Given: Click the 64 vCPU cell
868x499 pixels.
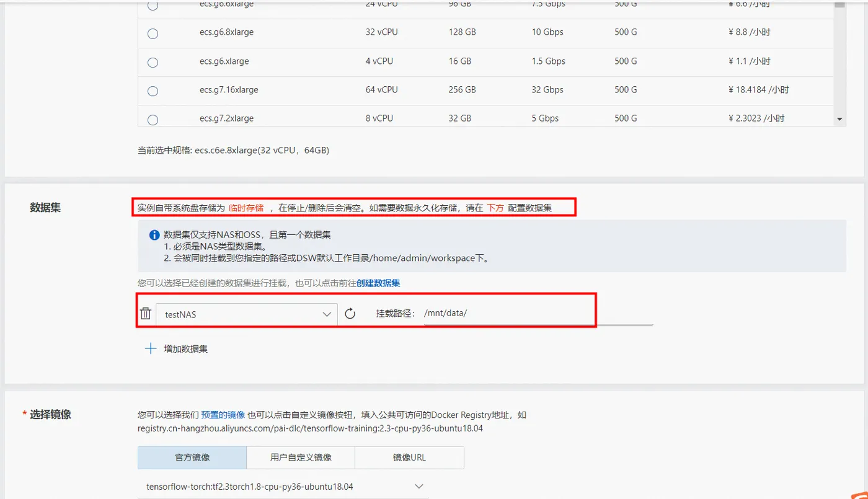Looking at the screenshot, I should [x=382, y=90].
